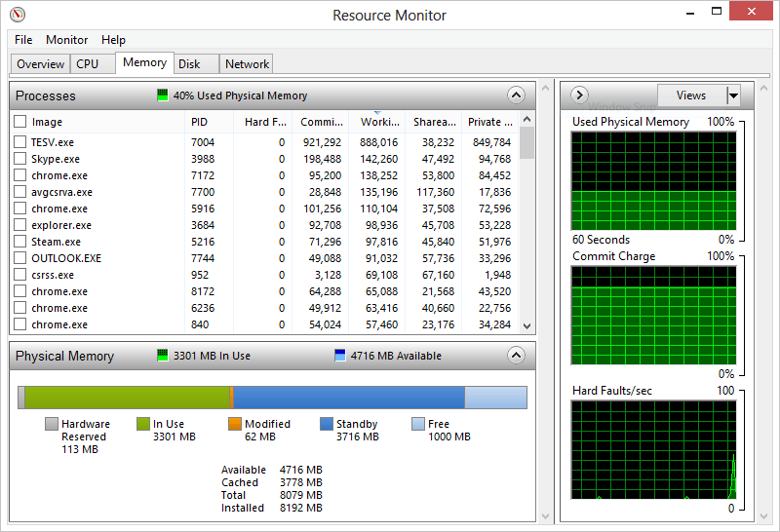
Task: Click the green In Use indicator icon in header
Action: point(162,355)
